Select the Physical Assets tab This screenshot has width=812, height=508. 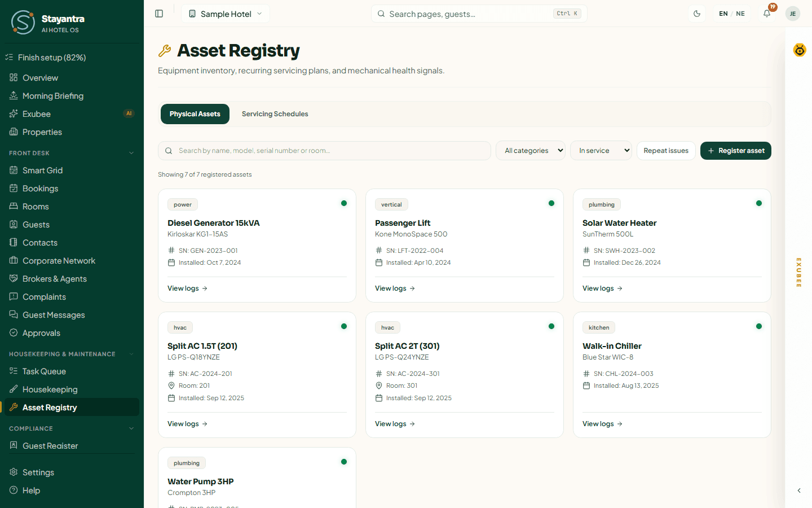(195, 114)
